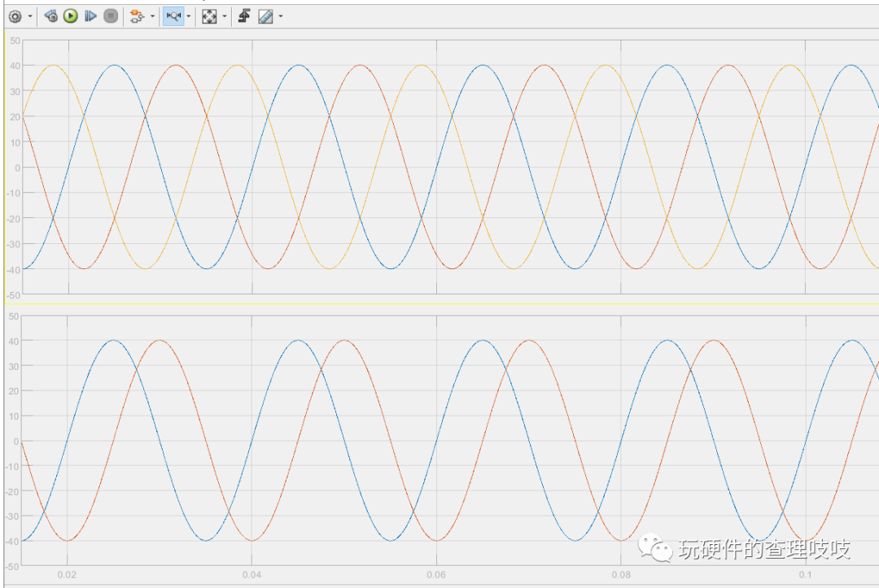Click the highlight Simulink block icon
879x588 pixels.
(137, 16)
